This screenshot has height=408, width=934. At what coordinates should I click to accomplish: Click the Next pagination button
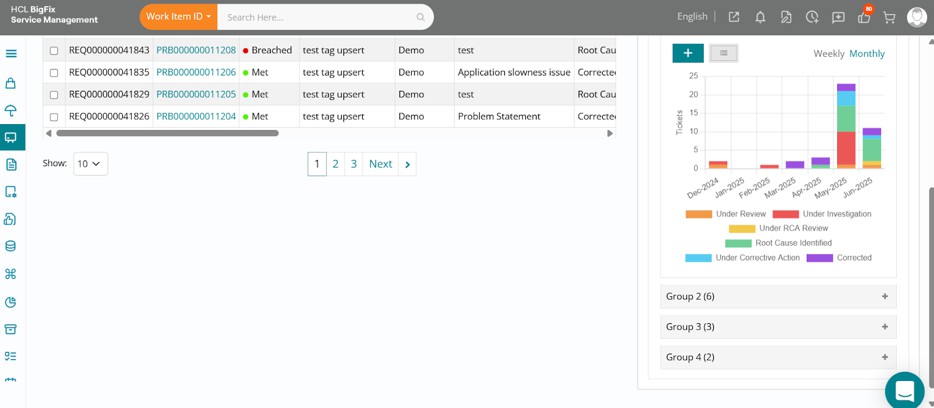(380, 164)
